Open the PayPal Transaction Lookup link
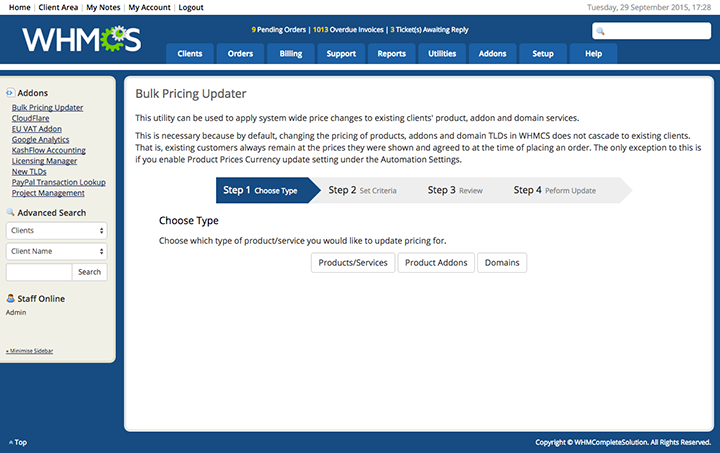The image size is (720, 453). 59,182
